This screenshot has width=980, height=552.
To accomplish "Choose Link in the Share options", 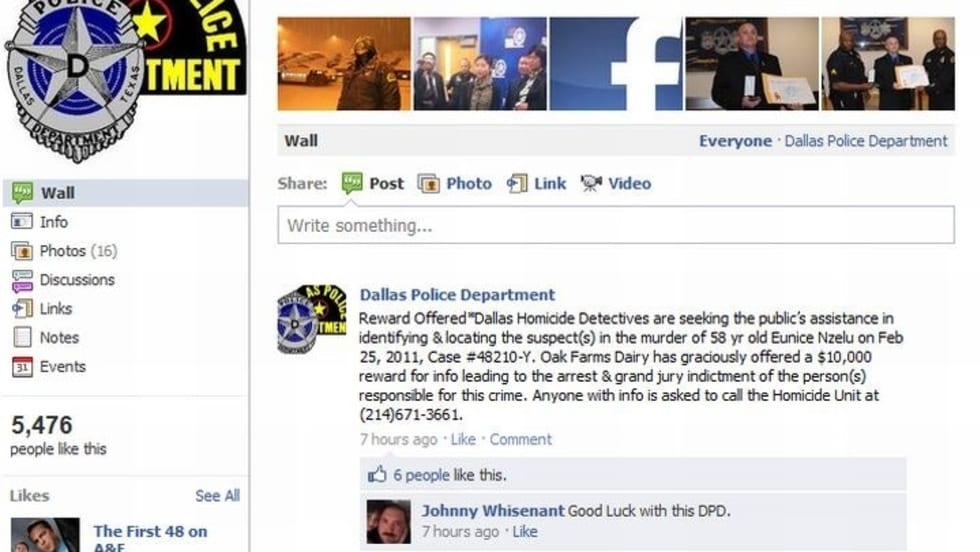I will 550,183.
